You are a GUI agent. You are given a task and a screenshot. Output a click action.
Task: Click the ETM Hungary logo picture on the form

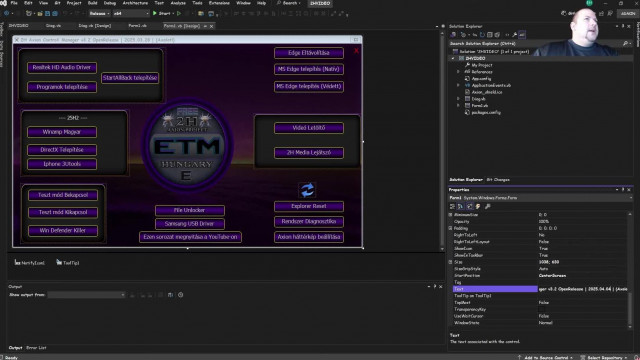click(187, 145)
